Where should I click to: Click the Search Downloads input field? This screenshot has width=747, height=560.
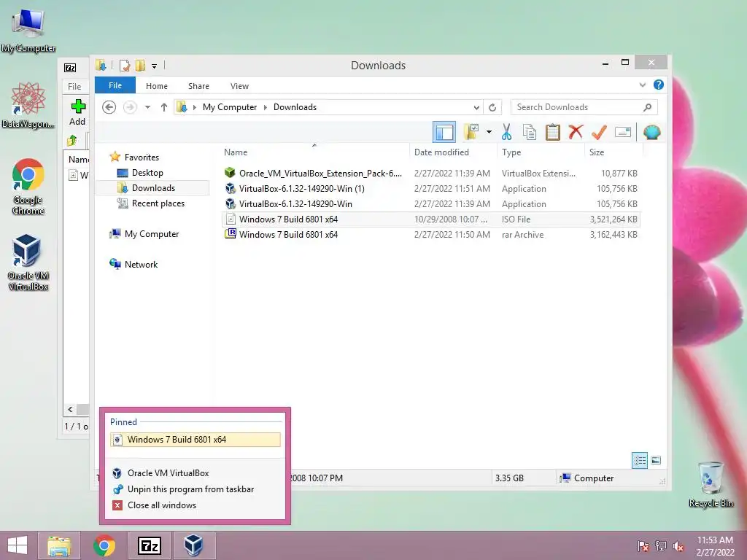576,107
